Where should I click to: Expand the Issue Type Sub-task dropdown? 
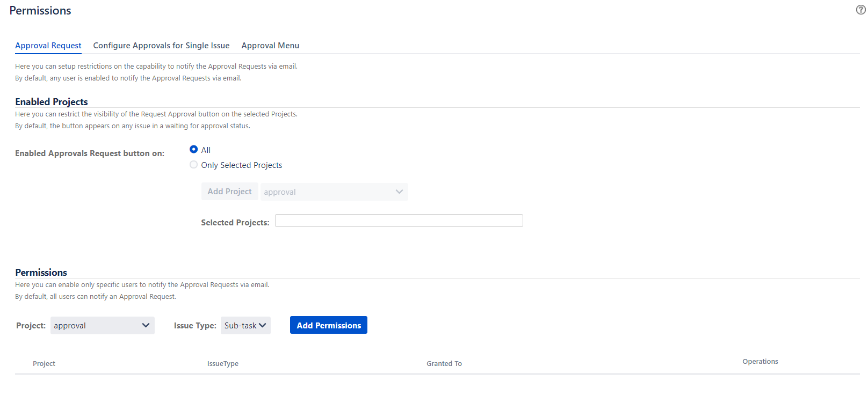point(245,325)
